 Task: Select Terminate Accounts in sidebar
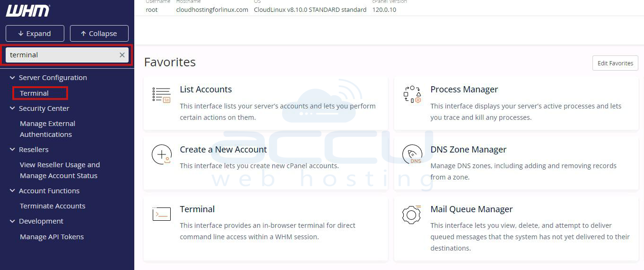(52, 206)
